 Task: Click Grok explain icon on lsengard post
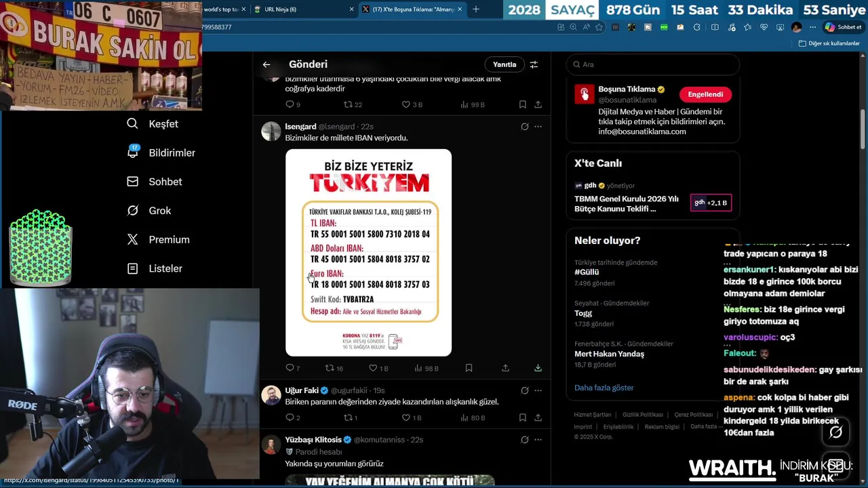[x=524, y=127]
